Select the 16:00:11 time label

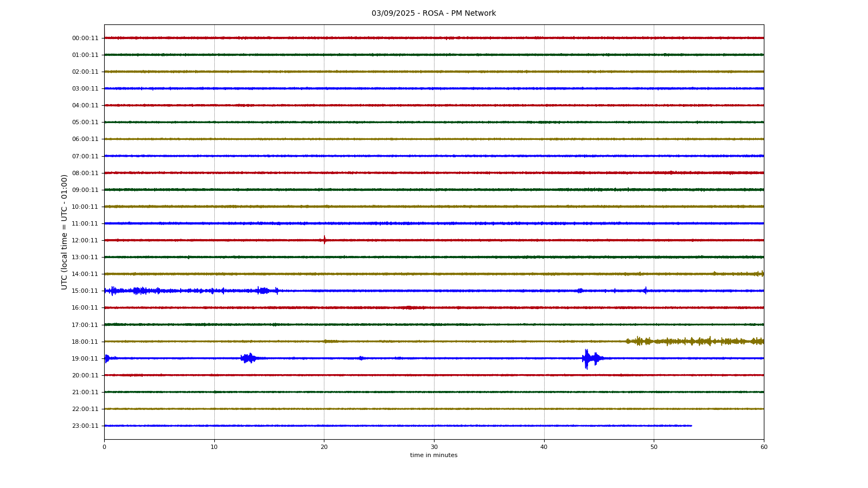point(85,307)
